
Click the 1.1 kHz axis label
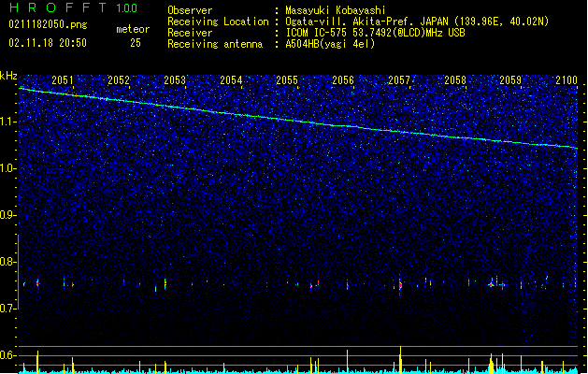coord(7,122)
